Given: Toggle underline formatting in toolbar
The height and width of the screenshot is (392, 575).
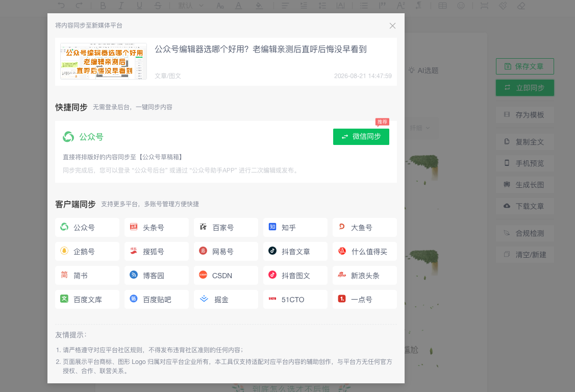Looking at the screenshot, I should [139, 6].
